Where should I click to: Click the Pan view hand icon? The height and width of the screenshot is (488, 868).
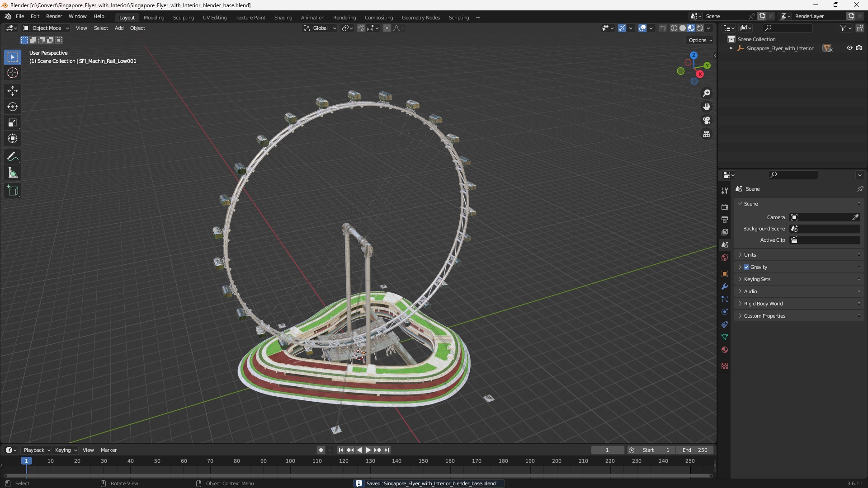[707, 107]
